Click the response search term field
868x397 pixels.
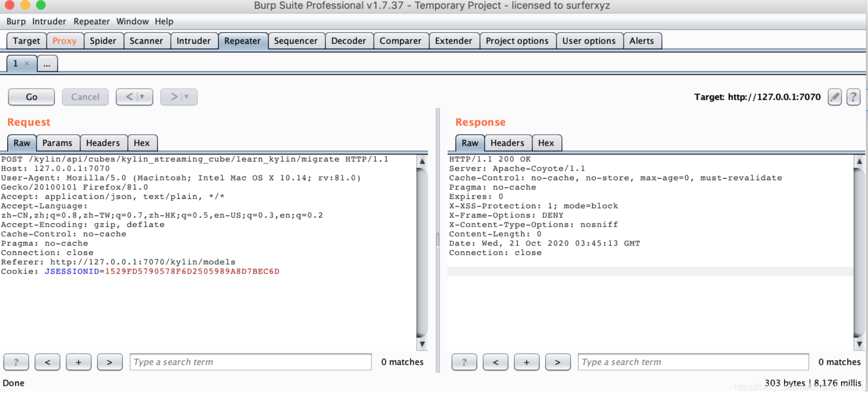pyautogui.click(x=694, y=362)
